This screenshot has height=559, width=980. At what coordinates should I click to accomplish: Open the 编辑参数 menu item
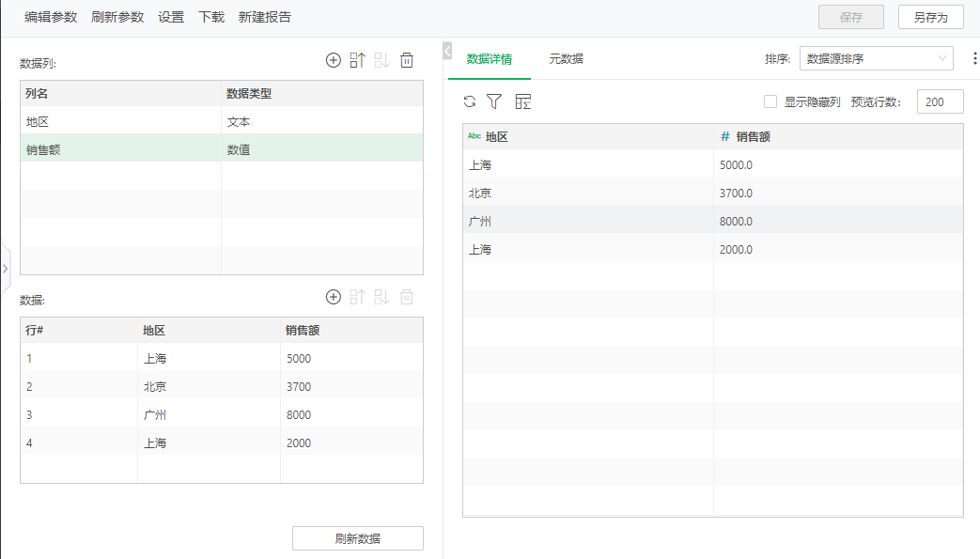[51, 17]
